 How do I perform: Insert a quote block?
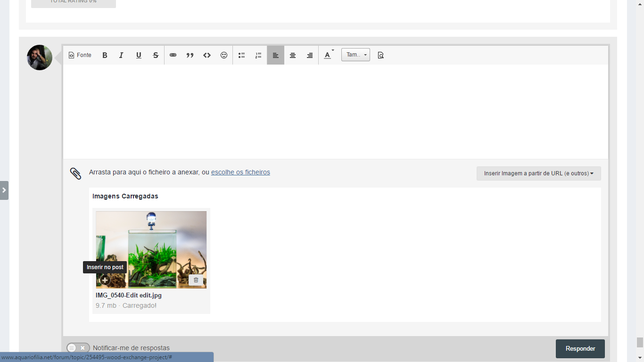[x=190, y=55]
